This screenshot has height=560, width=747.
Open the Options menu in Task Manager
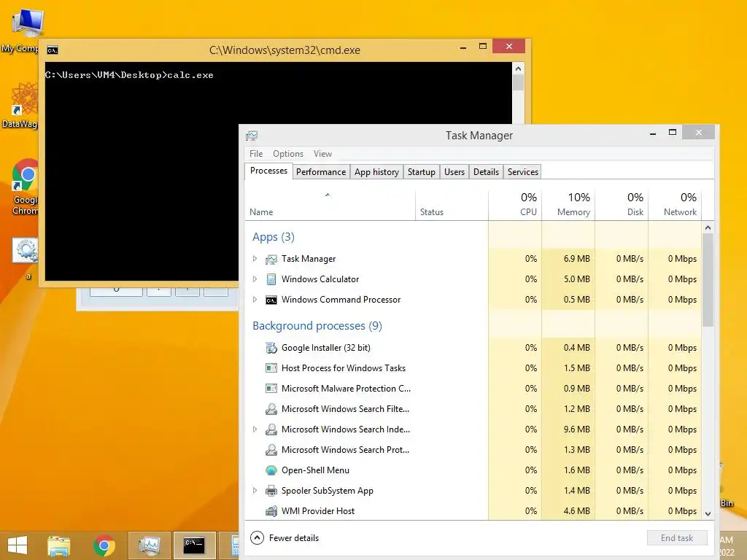coord(287,154)
